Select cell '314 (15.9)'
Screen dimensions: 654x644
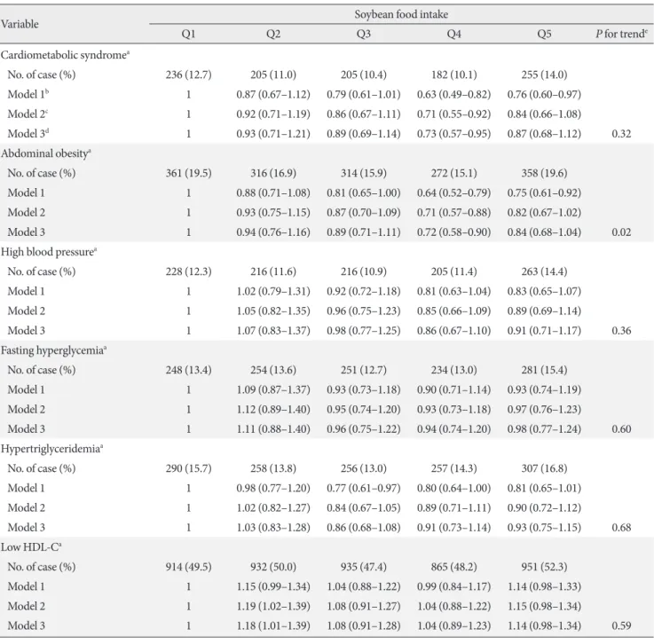point(363,173)
